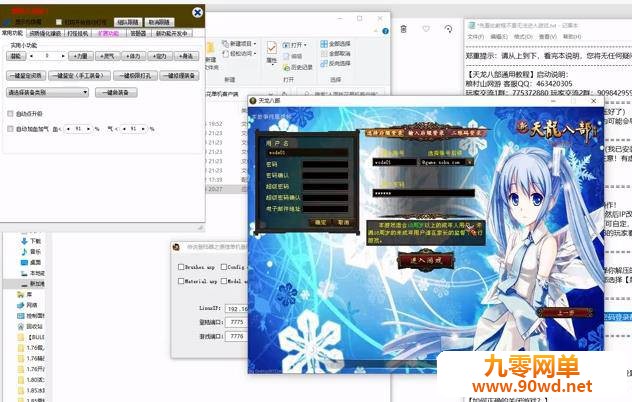This screenshot has width=632, height=402.
Task: Decrease the 血 percentage stepper
Action: (68, 129)
